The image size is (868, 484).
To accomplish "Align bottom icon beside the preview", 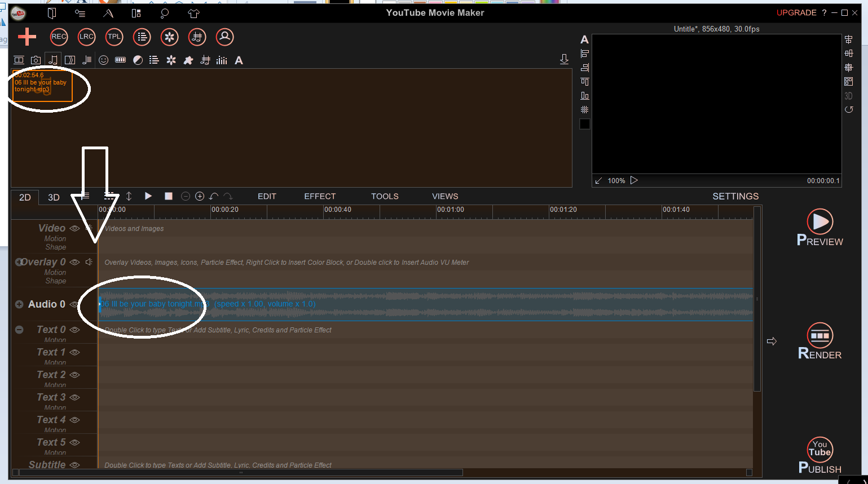I will click(x=585, y=96).
